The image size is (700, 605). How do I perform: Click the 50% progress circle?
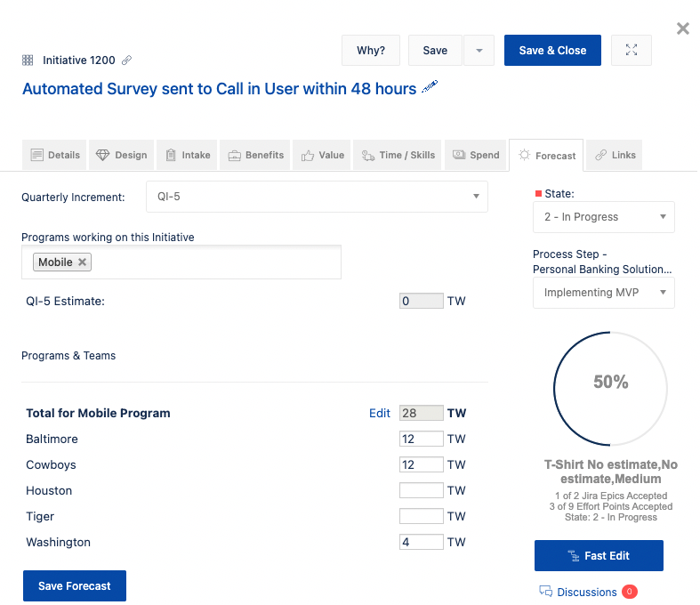[610, 388]
